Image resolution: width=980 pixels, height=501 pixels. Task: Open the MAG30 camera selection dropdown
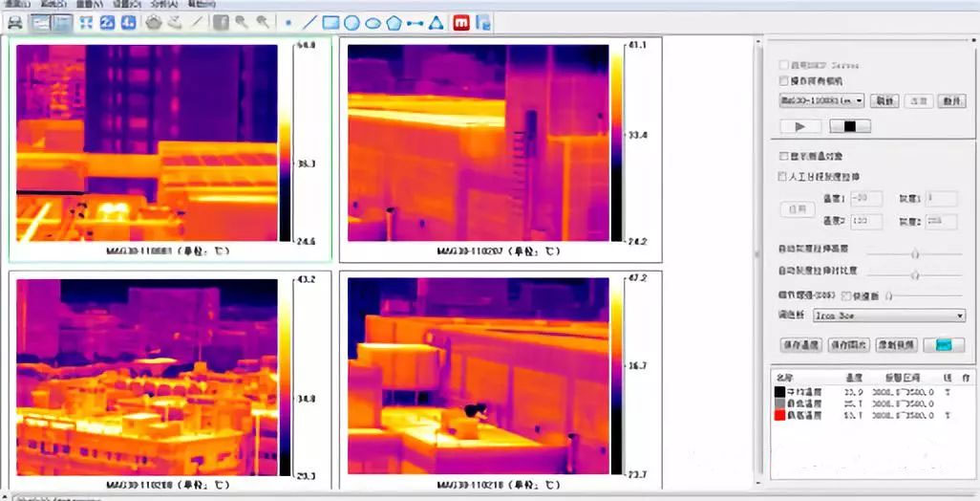click(x=821, y=100)
